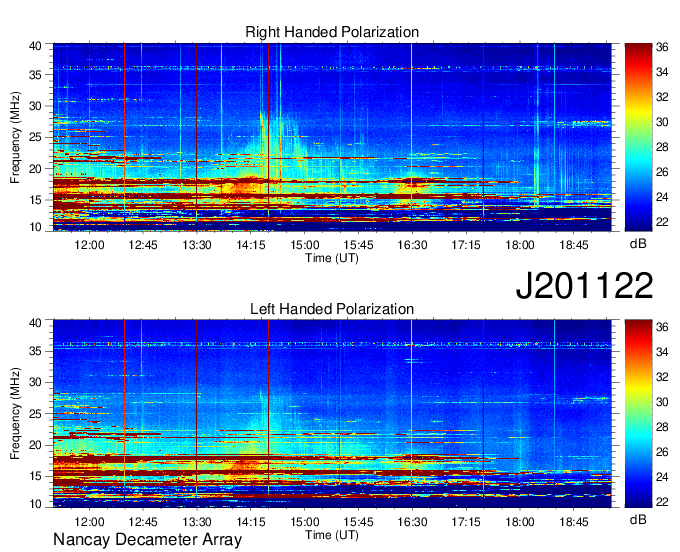Click 'Frequency (MHz)' axis label of lower plot
The height and width of the screenshot is (552, 680).
(x=15, y=414)
